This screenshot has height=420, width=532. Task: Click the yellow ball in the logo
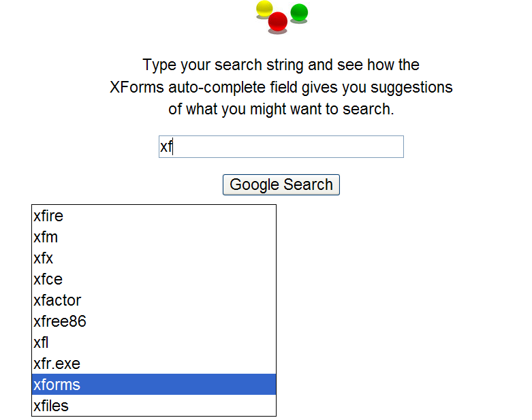coord(264,10)
